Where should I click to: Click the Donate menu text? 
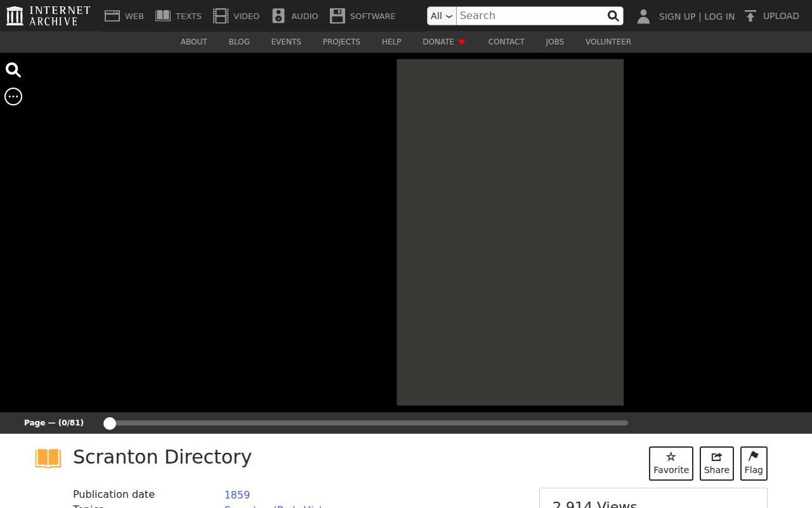(438, 42)
